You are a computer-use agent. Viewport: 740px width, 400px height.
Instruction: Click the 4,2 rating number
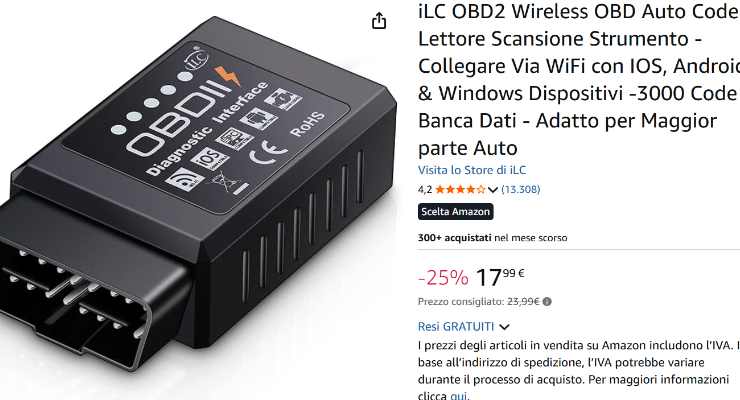[425, 190]
